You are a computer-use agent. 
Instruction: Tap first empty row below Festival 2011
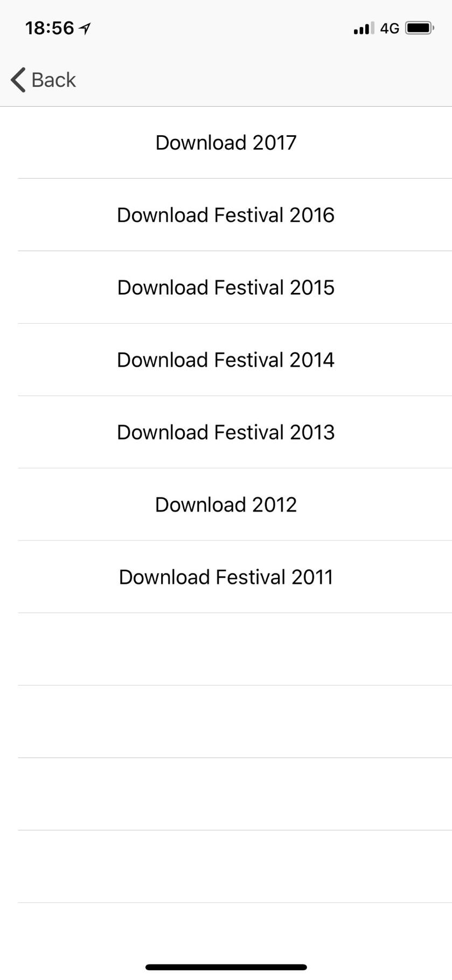click(226, 649)
